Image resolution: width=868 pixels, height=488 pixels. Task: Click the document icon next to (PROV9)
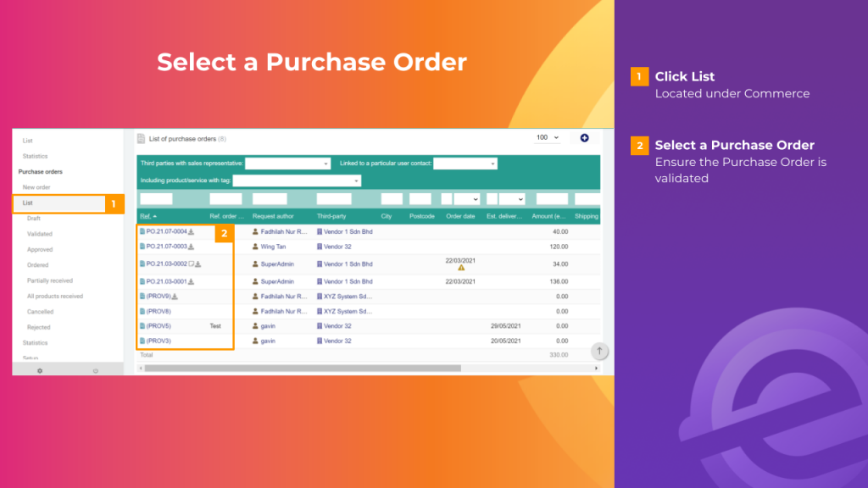point(142,297)
